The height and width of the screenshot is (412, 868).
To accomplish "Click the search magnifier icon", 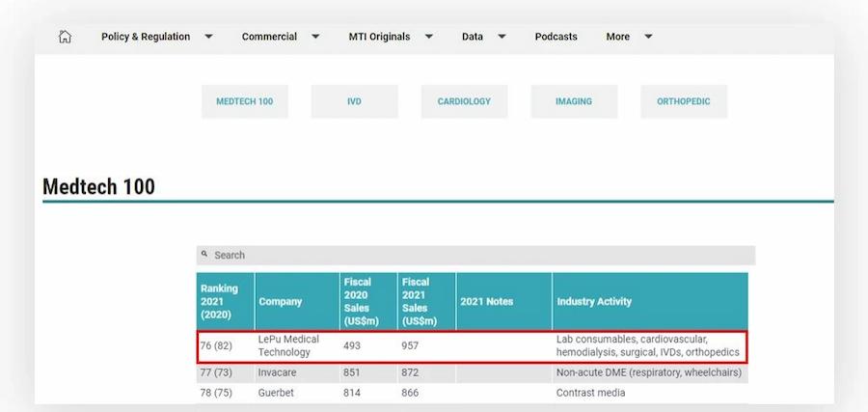I will [x=204, y=254].
